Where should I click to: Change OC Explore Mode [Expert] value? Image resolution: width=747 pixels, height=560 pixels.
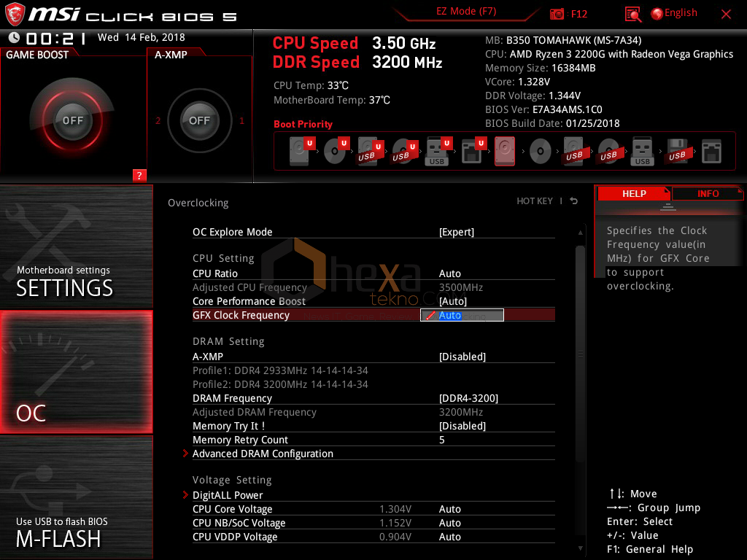pyautogui.click(x=457, y=232)
